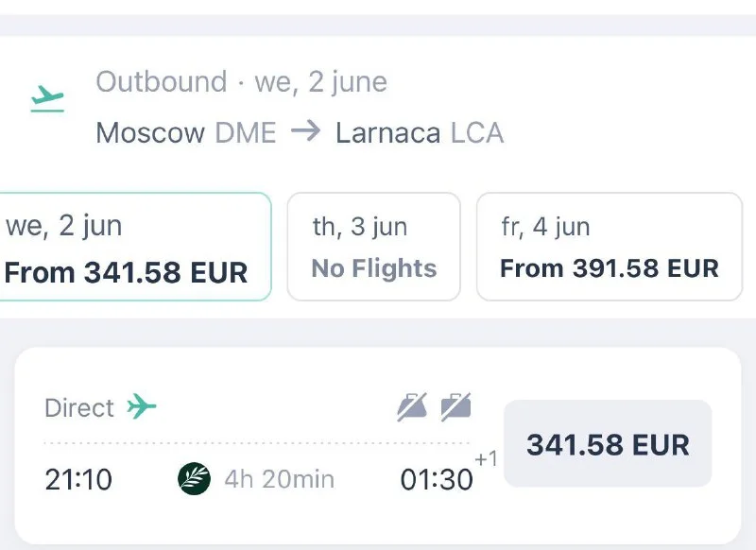
Task: Click the DME airport code
Action: [246, 132]
